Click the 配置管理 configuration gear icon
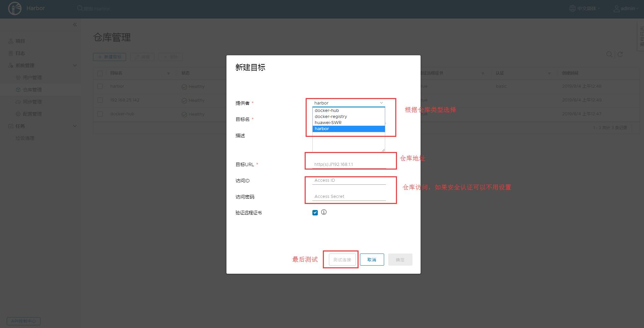644x328 pixels. point(18,114)
